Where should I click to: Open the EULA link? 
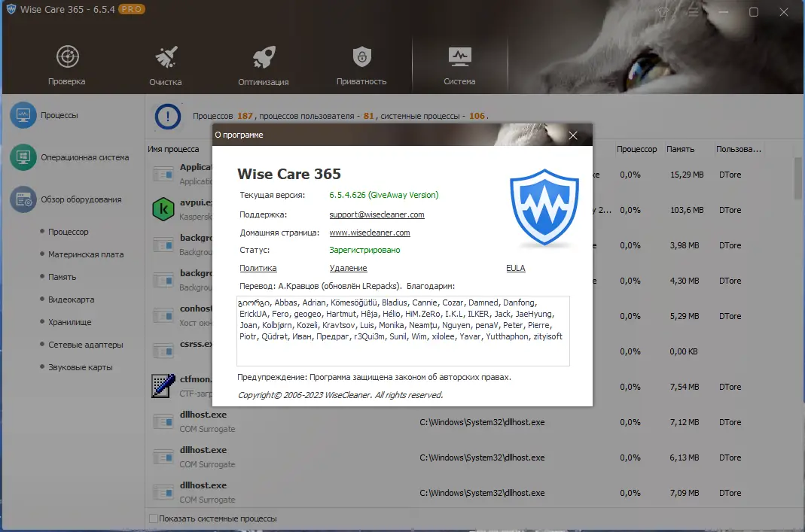[515, 268]
